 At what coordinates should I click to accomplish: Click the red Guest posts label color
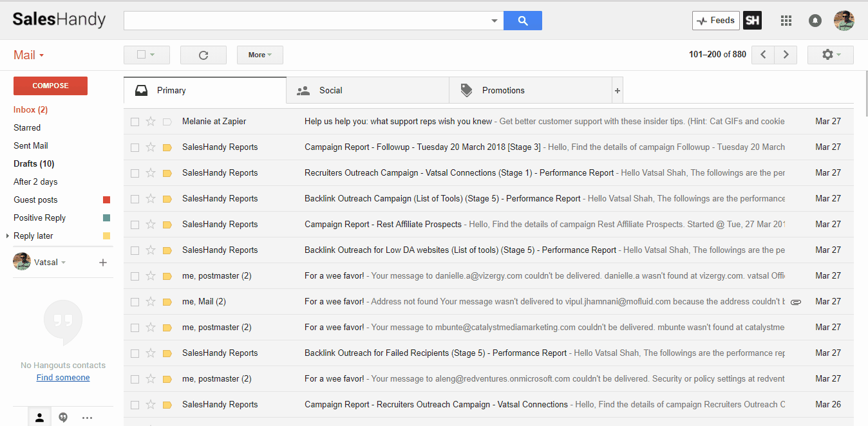107,200
